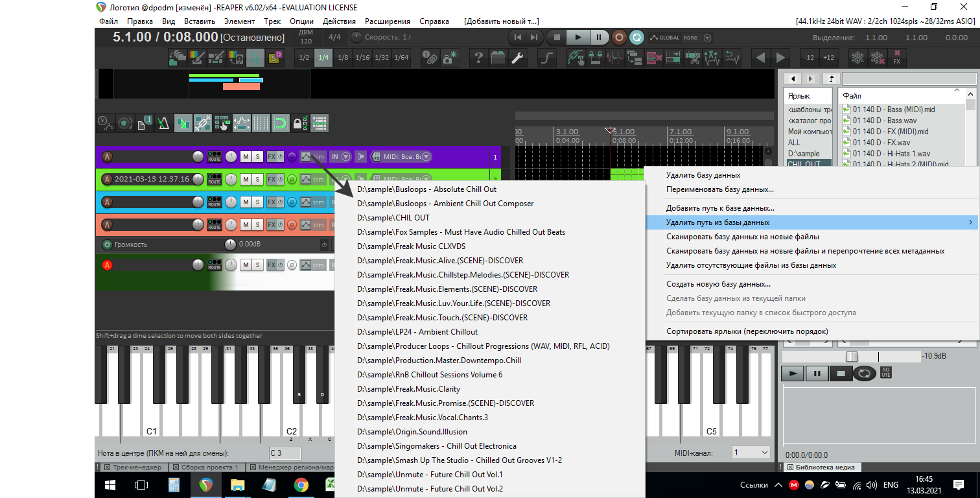Image resolution: width=980 pixels, height=498 pixels.
Task: Toggle the magnet snap icon
Action: [x=280, y=123]
